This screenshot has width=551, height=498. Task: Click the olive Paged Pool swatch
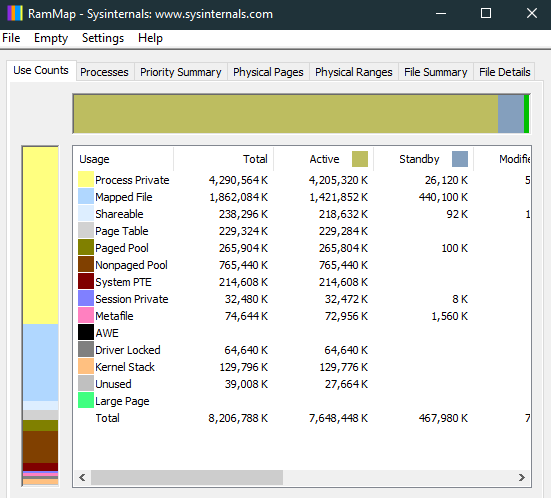(86, 247)
